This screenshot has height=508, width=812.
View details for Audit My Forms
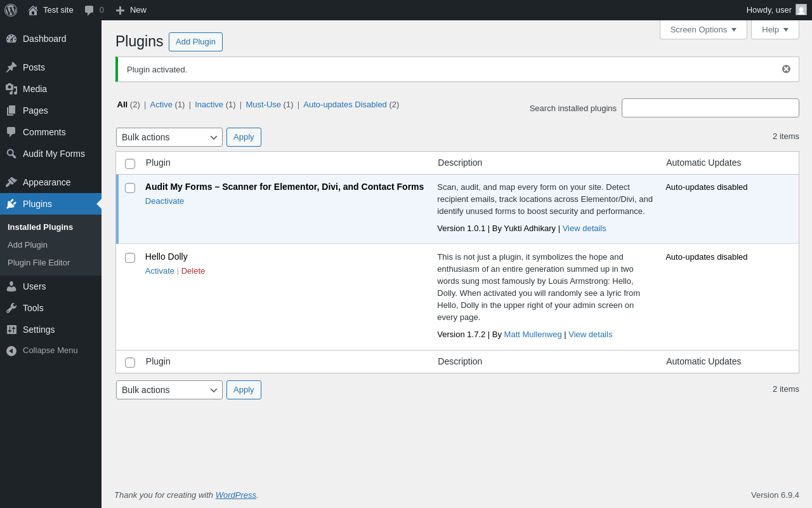pyautogui.click(x=584, y=229)
